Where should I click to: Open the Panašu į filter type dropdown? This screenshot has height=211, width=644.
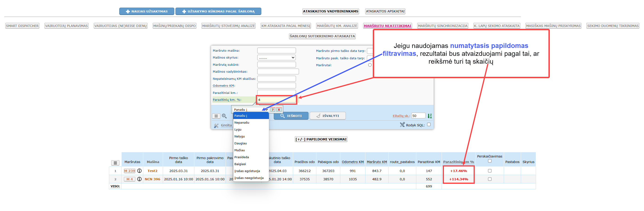coord(251,110)
